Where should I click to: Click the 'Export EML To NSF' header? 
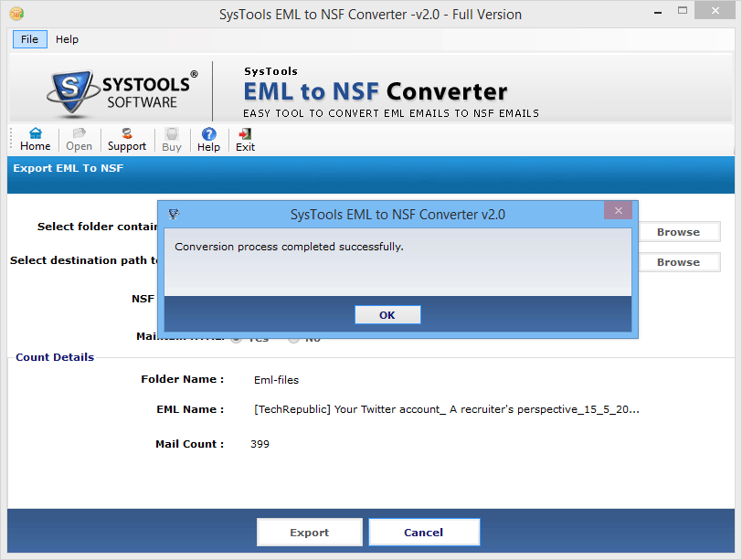(x=69, y=168)
